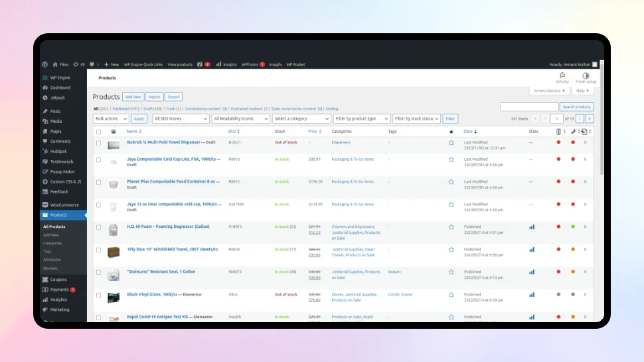Click the Finish setup progress icon

click(586, 76)
